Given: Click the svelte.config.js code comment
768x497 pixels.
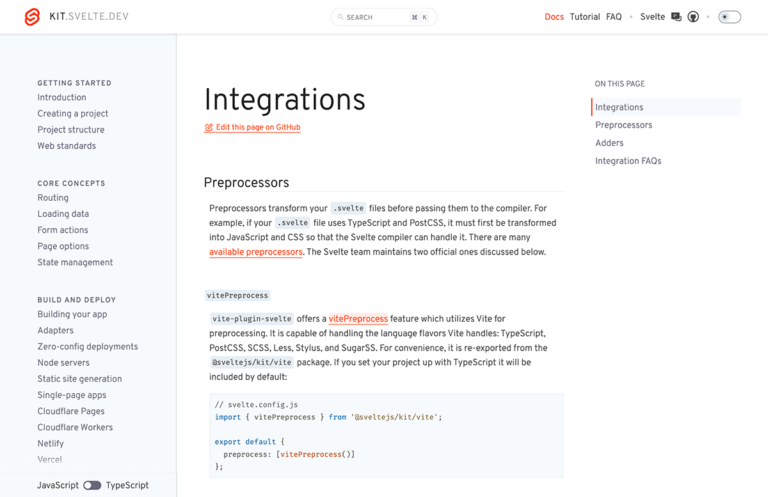Looking at the screenshot, I should (256, 405).
